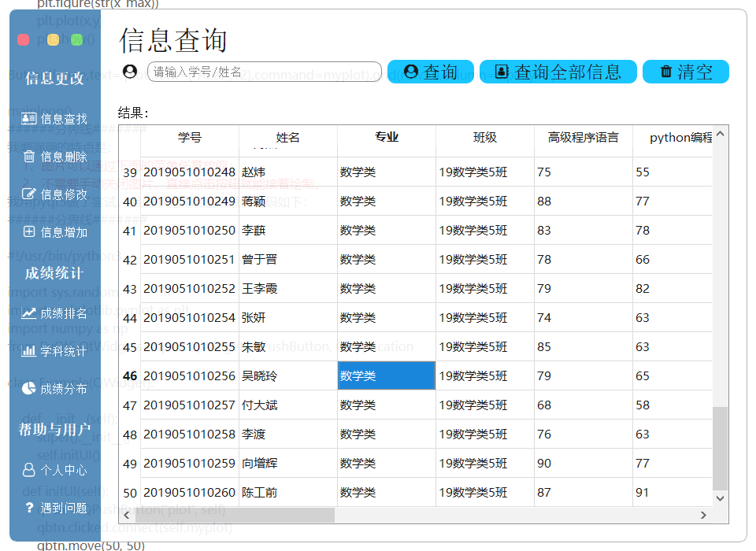Select name cell 王李霞

coord(288,289)
